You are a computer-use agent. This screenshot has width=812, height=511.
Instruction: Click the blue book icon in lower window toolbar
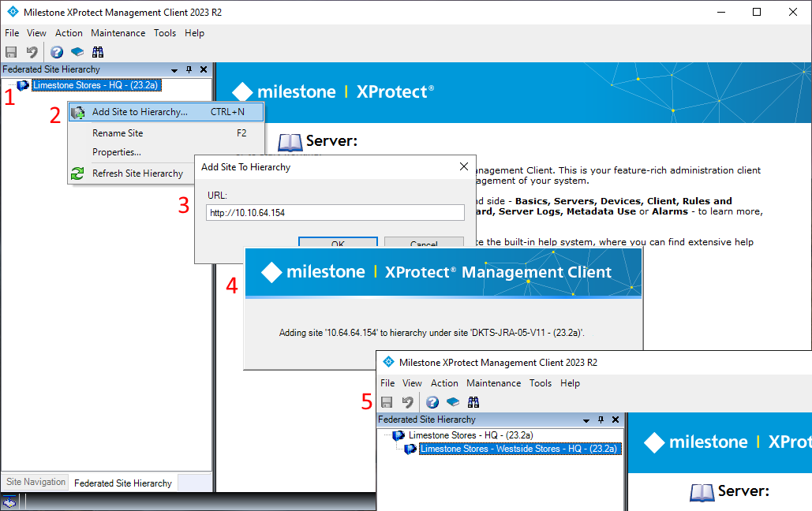click(x=453, y=402)
